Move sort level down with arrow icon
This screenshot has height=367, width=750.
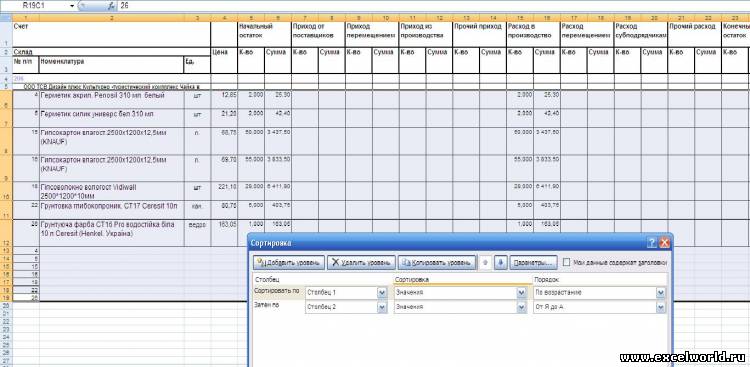pyautogui.click(x=500, y=263)
